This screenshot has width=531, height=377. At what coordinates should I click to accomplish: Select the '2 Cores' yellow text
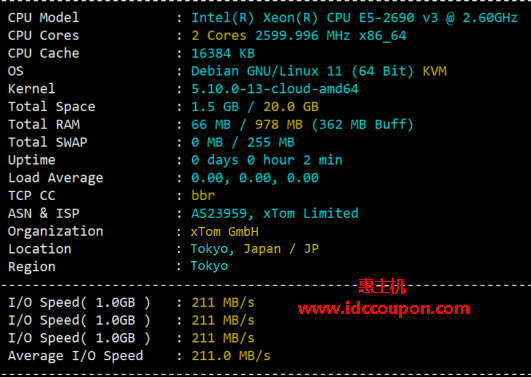coord(219,36)
